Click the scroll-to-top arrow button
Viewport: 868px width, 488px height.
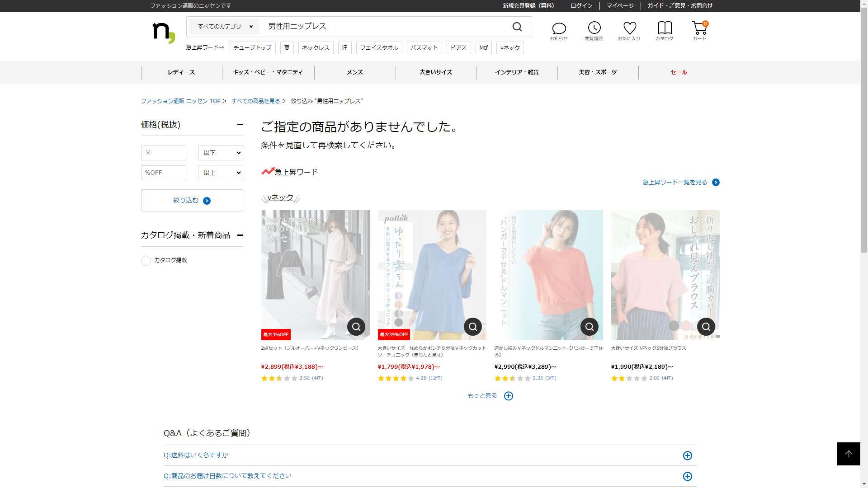point(849,454)
